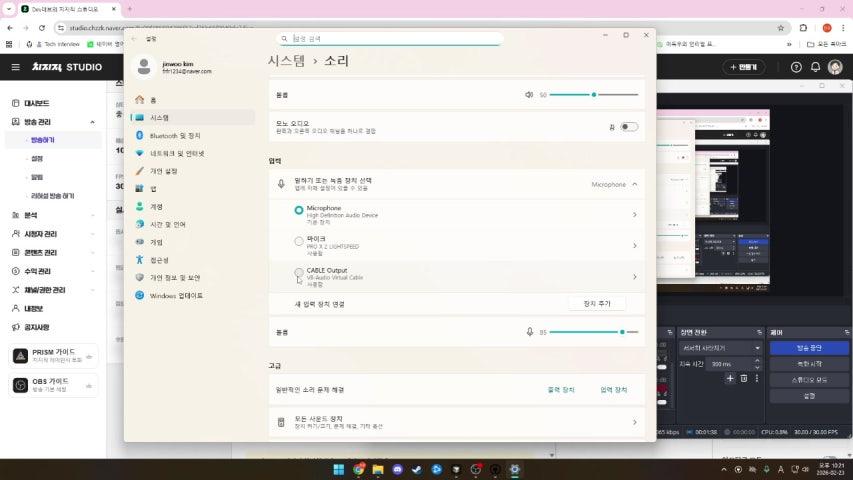Click the Windows Update icon in sidebar
This screenshot has width=853, height=480.
click(x=140, y=295)
